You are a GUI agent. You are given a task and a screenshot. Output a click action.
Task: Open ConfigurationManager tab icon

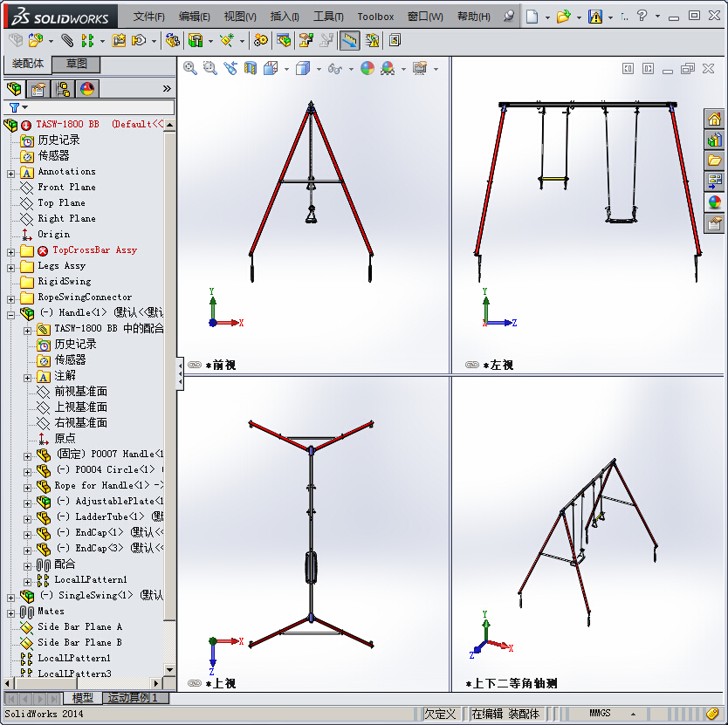coord(62,88)
